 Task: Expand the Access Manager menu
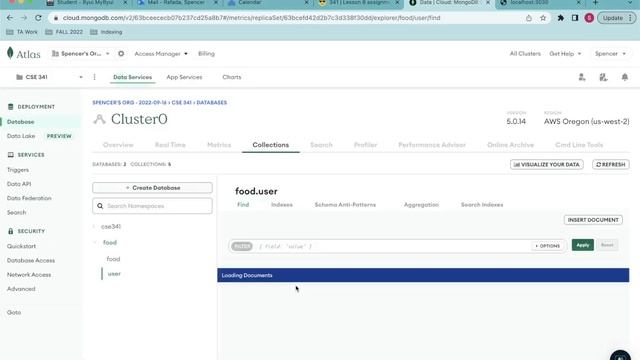(x=161, y=53)
